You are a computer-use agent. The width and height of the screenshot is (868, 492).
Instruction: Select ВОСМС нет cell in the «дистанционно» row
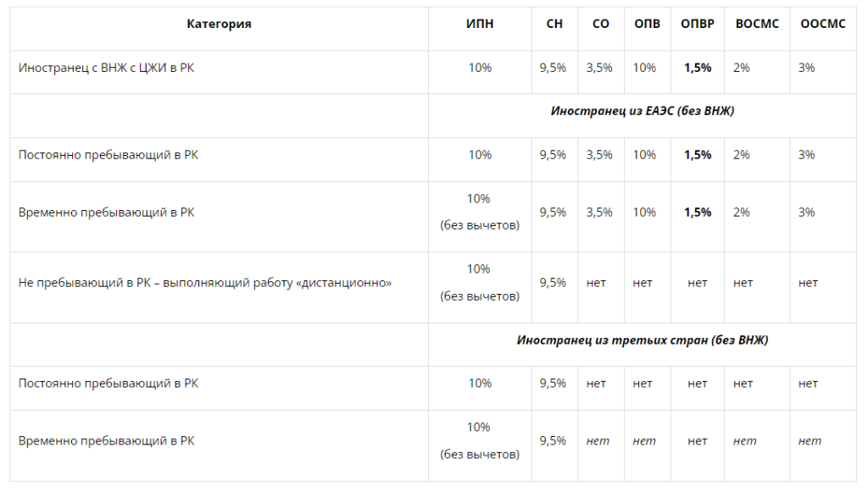pyautogui.click(x=743, y=283)
